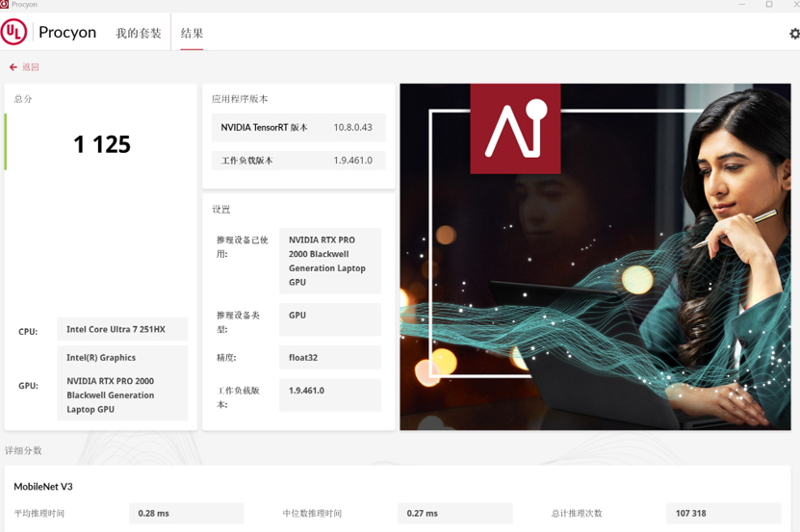Select the 设置 heading
Viewport: 800px width, 532px height.
220,209
